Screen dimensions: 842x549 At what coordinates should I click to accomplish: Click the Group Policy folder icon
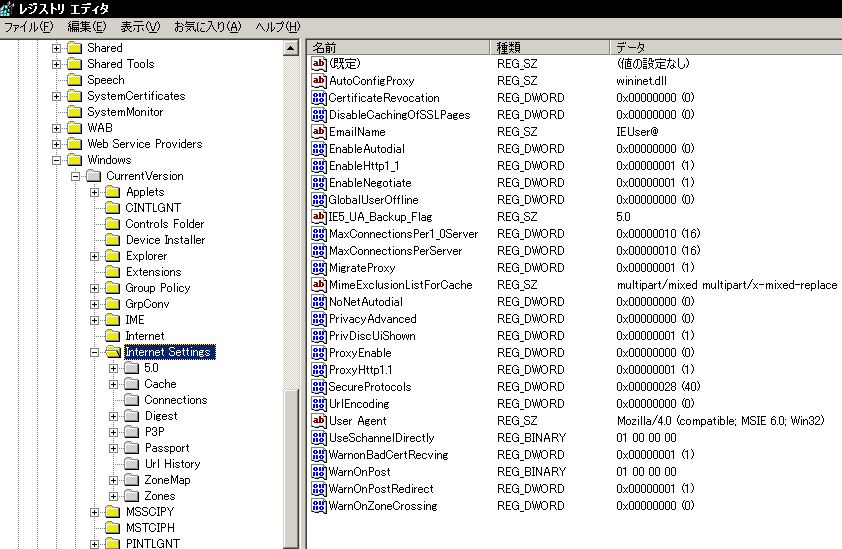click(x=113, y=288)
